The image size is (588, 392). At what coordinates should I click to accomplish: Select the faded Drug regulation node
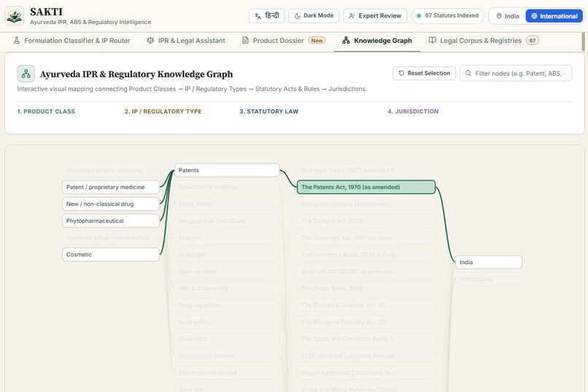(228, 305)
